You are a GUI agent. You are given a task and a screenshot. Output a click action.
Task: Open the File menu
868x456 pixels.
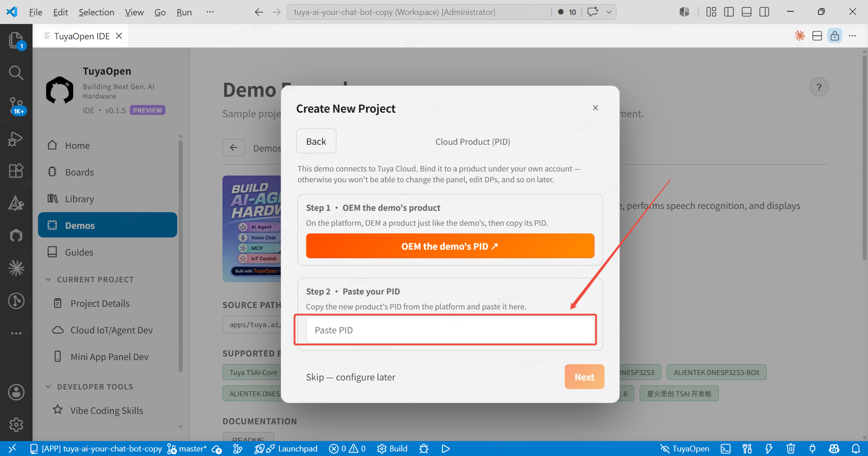35,12
